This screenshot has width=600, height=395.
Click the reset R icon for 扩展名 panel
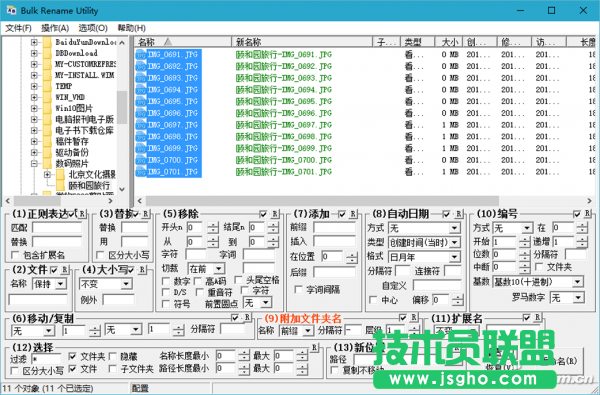(x=538, y=317)
